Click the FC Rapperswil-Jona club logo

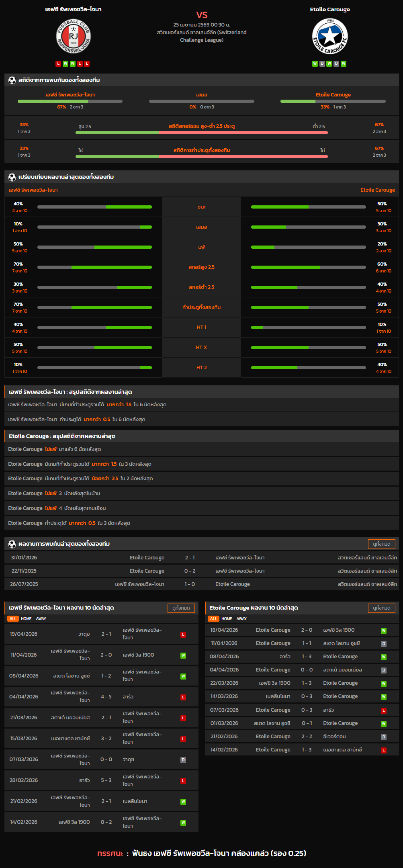point(73,36)
